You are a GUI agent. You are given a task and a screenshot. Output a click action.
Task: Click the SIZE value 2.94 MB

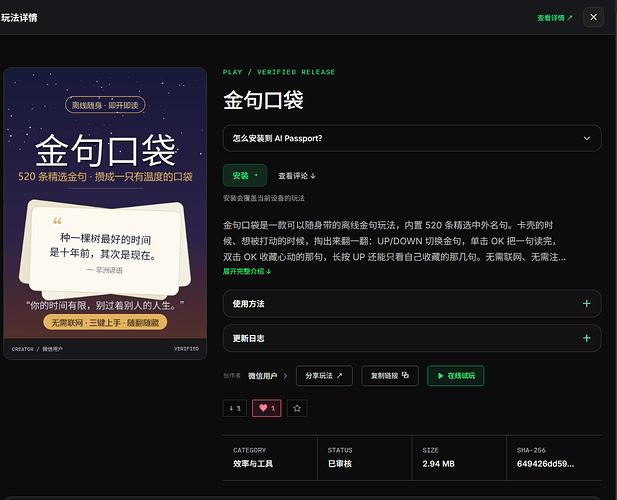(438, 464)
